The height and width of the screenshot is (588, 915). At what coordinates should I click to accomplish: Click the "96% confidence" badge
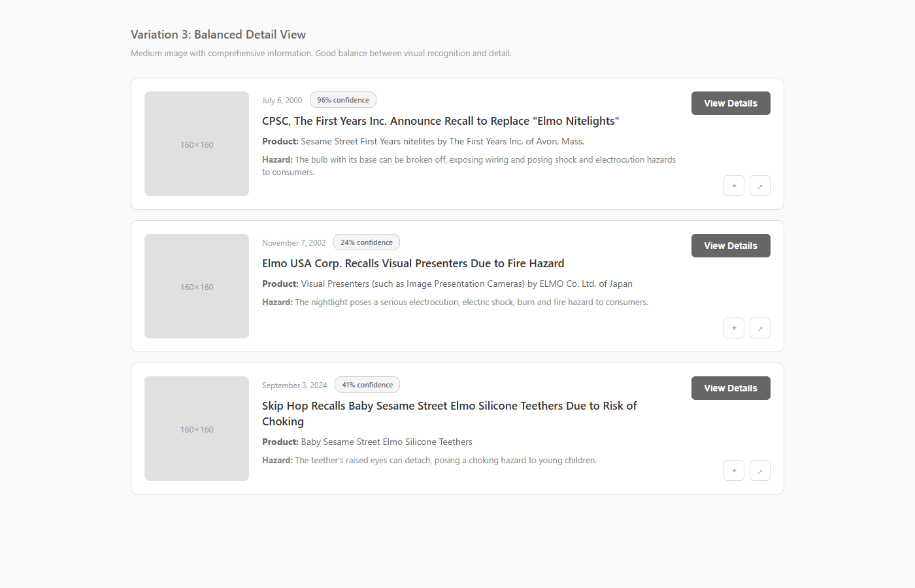[343, 100]
